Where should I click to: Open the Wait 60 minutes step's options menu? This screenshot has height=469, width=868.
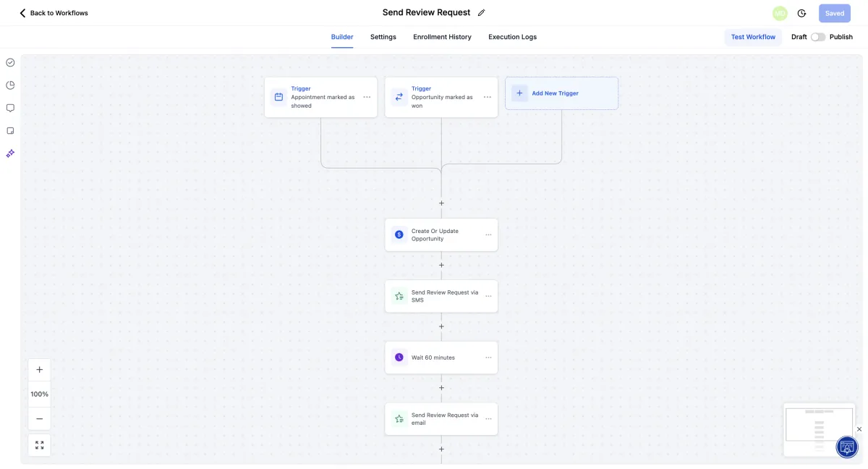point(488,358)
